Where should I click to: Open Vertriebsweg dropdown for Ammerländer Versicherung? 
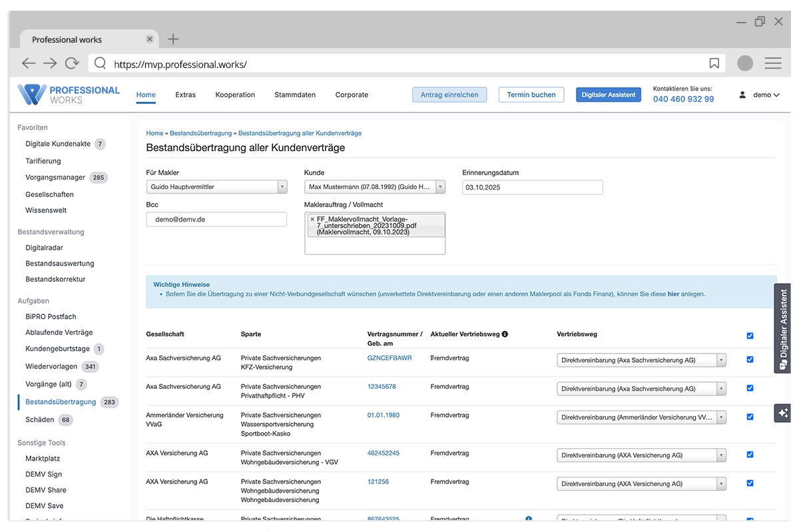point(721,417)
